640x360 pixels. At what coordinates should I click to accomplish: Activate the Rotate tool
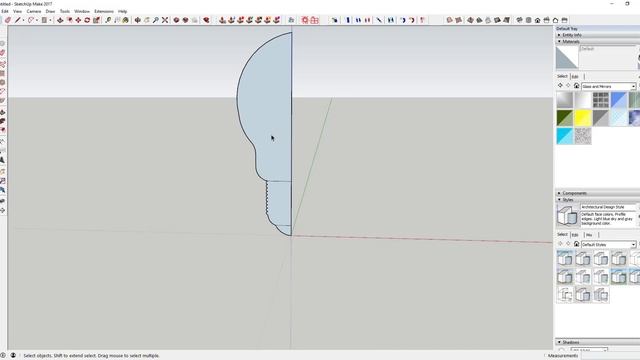point(87,20)
